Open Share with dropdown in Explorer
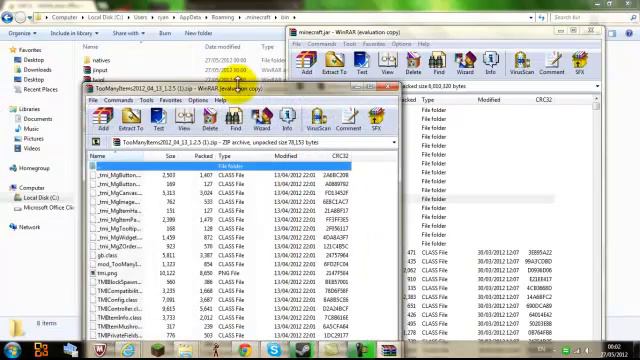640x360 pixels. pyautogui.click(x=129, y=33)
